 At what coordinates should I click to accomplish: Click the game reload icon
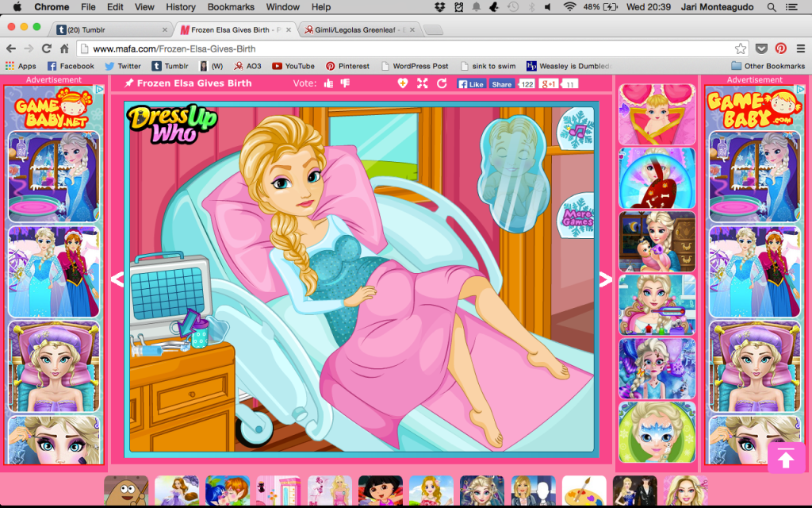click(441, 83)
